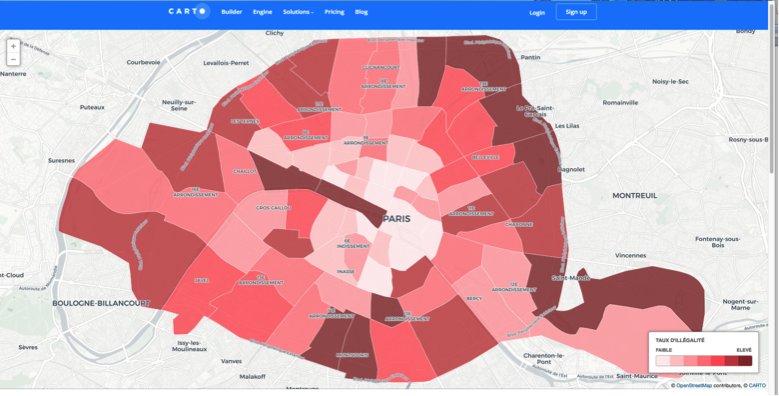Screen dimensions: 779x396
Task: Click the PARIS label on map
Action: (x=396, y=219)
